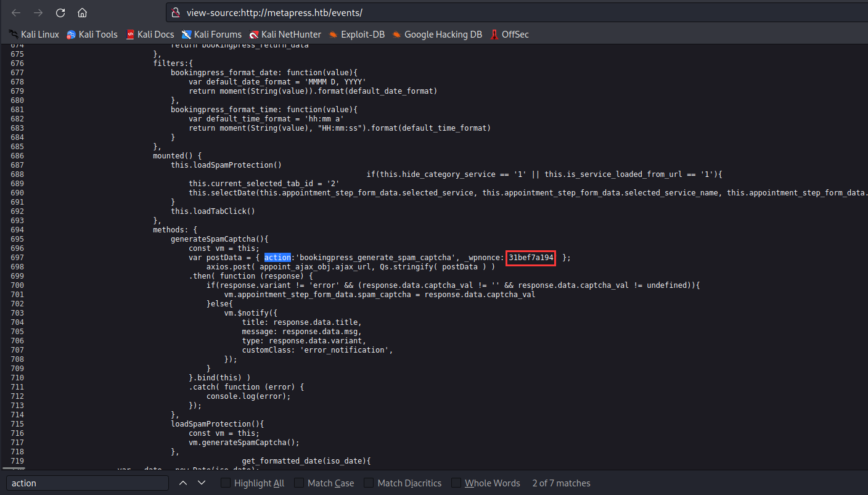The width and height of the screenshot is (868, 495).
Task: Click 'this.loadSpamProtection()' on line 687
Action: click(x=226, y=165)
